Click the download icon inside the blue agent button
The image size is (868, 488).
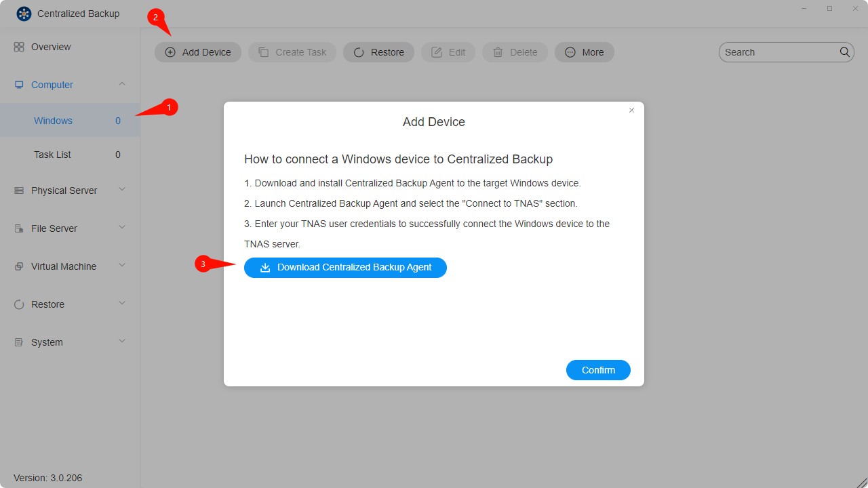click(264, 268)
